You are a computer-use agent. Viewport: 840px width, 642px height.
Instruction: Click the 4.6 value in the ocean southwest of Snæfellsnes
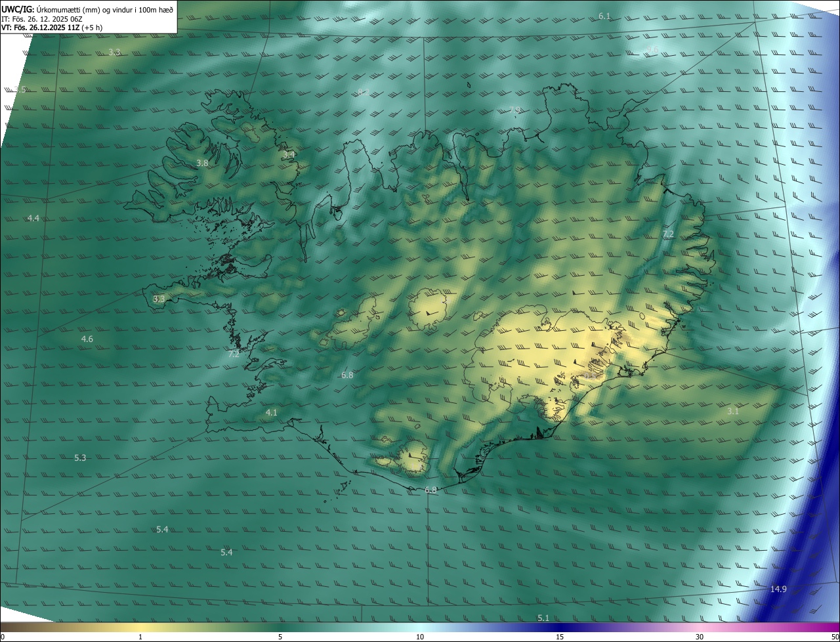[x=87, y=339]
